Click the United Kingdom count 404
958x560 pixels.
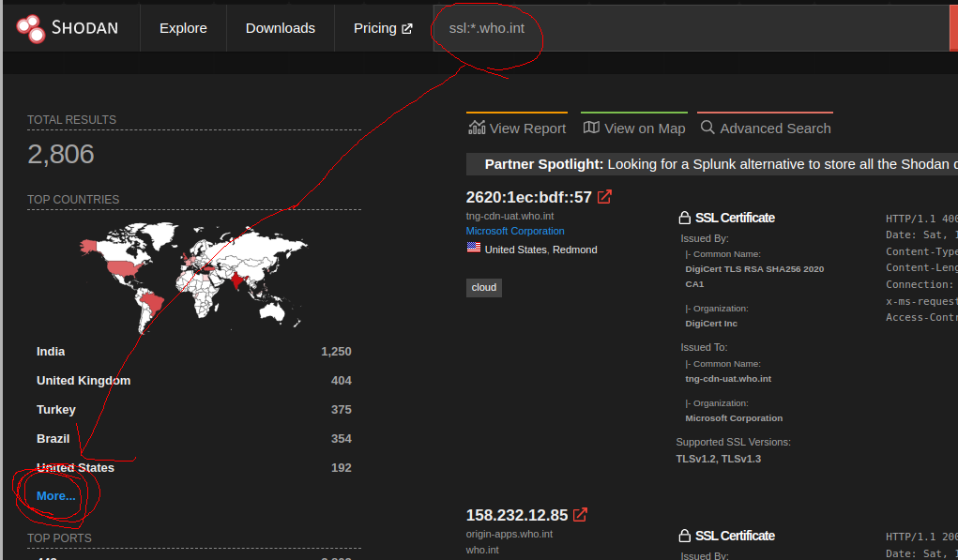[341, 381]
